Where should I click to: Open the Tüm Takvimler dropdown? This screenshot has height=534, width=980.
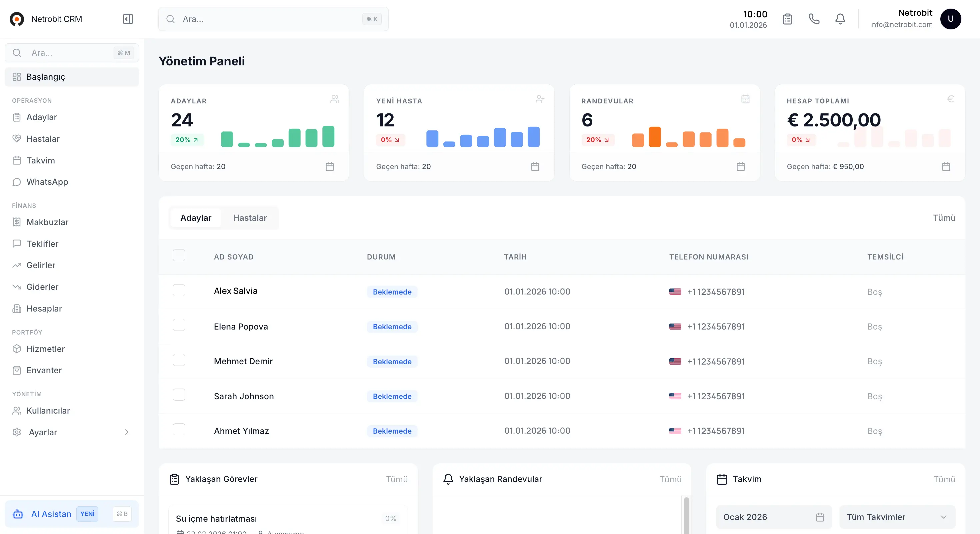[x=897, y=517]
